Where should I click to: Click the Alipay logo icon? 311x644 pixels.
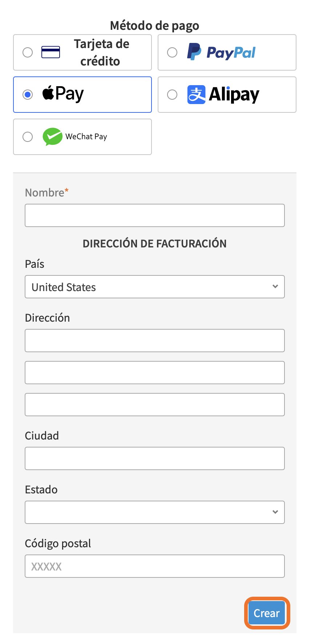[196, 95]
